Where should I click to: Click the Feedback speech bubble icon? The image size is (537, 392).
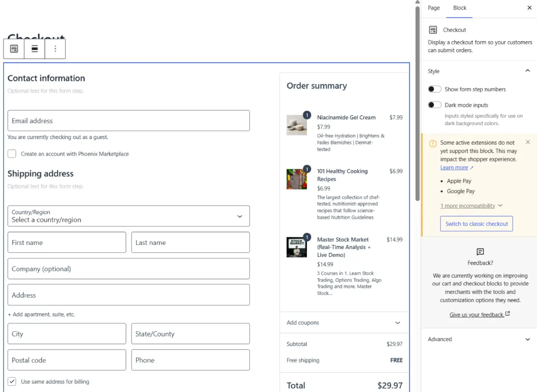(x=480, y=252)
